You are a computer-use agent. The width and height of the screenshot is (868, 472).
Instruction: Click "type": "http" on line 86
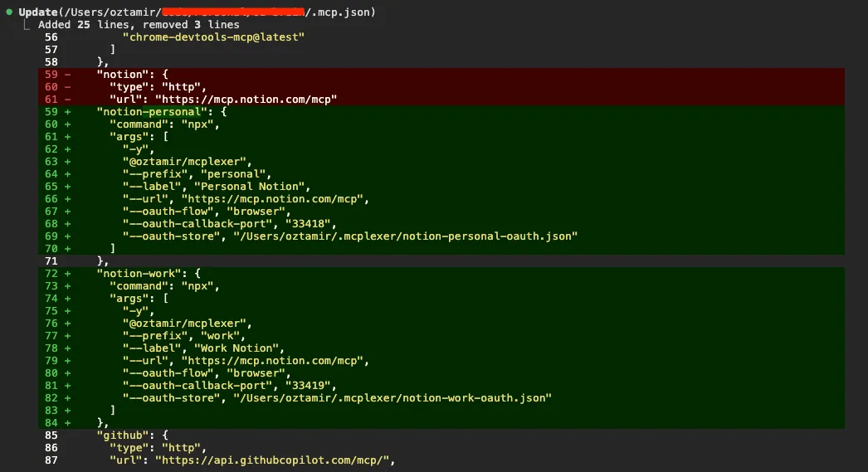coord(158,448)
